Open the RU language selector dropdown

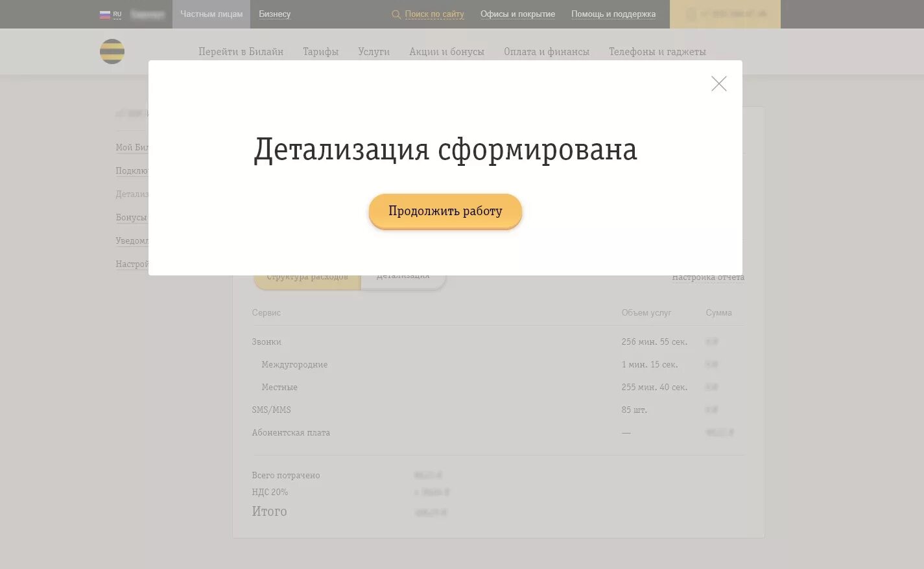point(117,14)
